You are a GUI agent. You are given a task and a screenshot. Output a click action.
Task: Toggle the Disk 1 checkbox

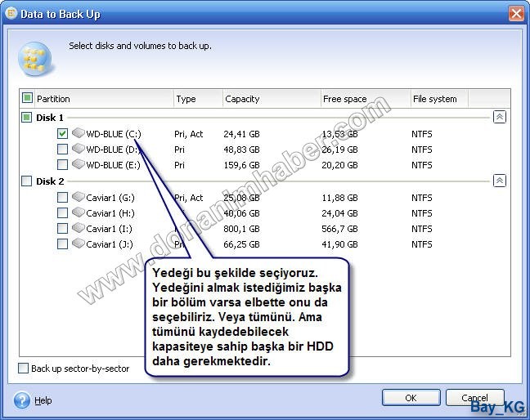tap(27, 118)
